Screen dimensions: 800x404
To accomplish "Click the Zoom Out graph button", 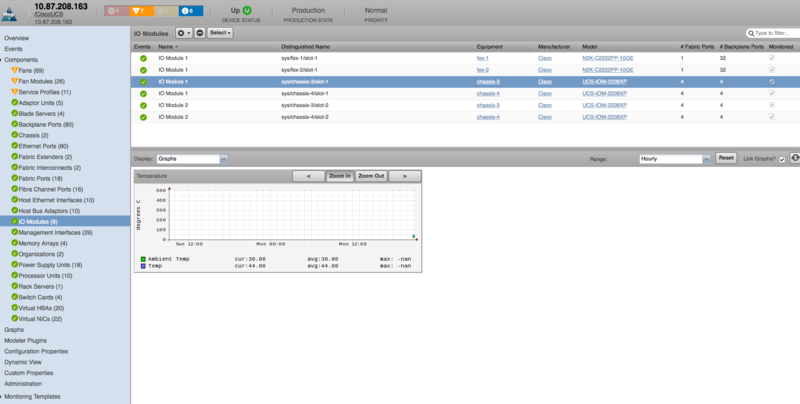I will tap(371, 176).
